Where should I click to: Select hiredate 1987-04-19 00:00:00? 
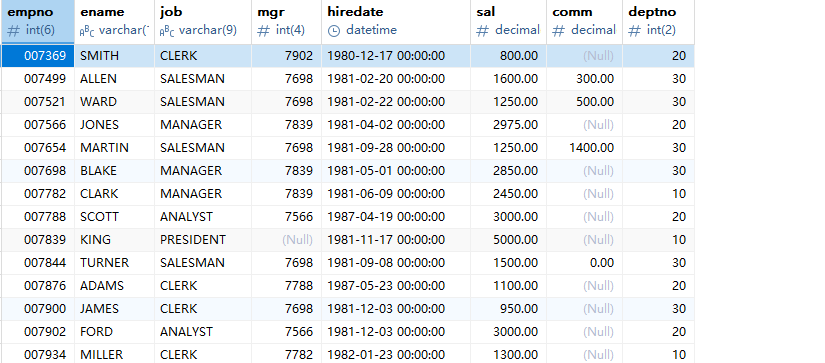396,217
